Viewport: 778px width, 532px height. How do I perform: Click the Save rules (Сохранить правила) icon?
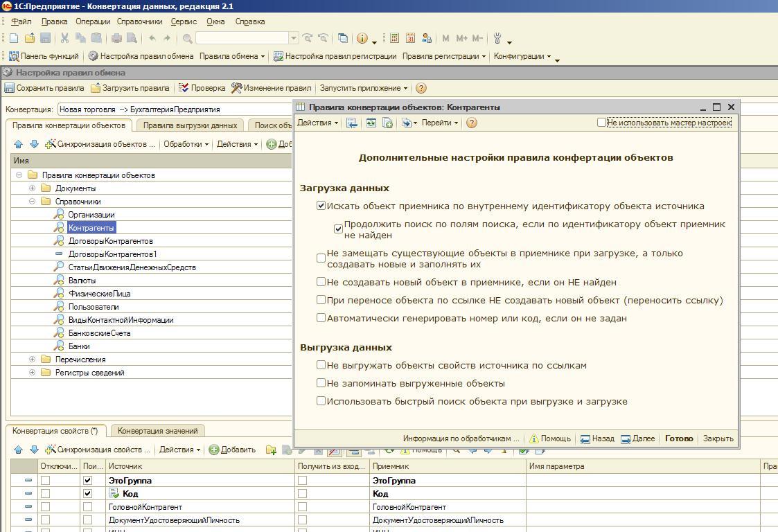coord(10,88)
